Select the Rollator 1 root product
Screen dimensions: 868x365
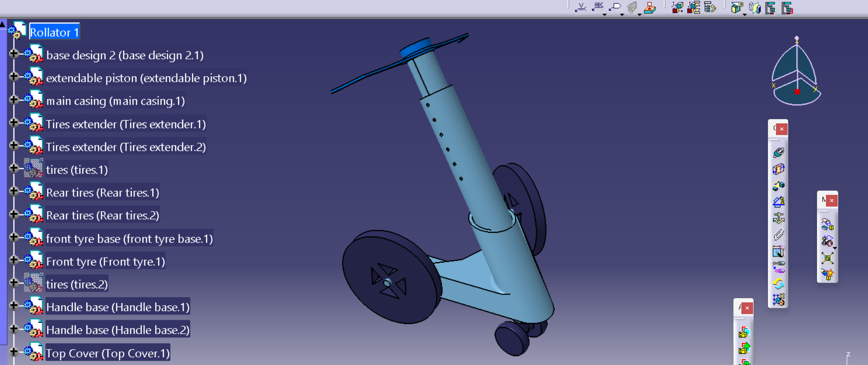(x=54, y=32)
